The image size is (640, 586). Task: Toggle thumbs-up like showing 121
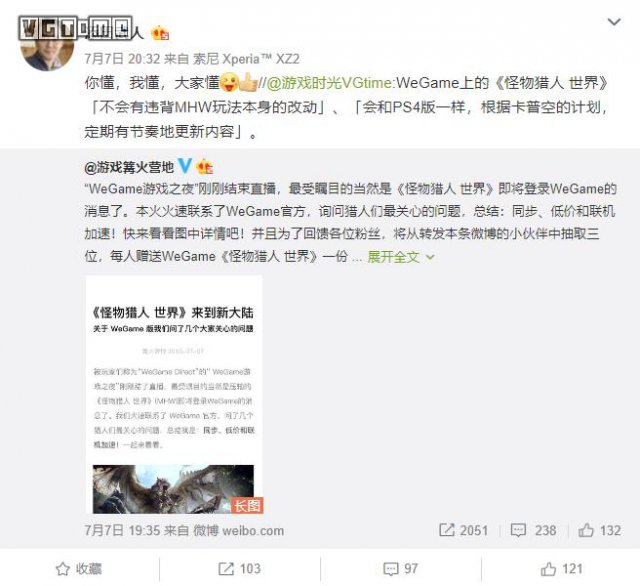coord(562,568)
